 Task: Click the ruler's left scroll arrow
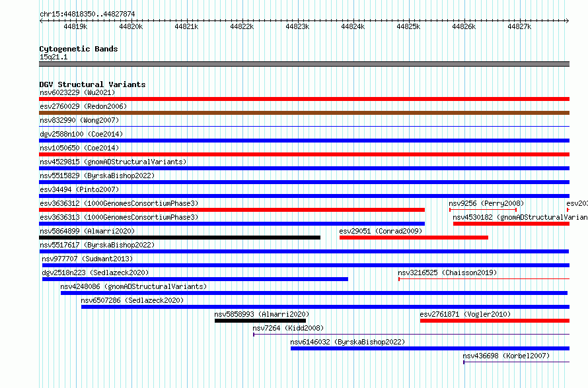point(41,20)
